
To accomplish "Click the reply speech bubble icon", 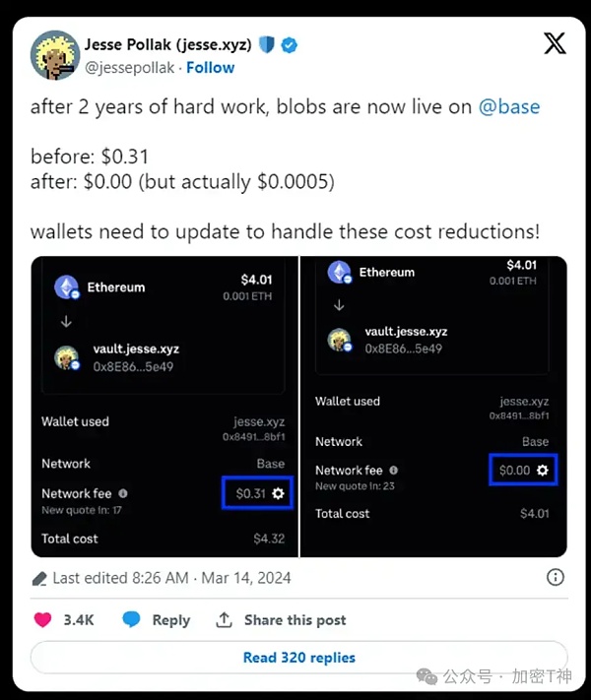I will pyautogui.click(x=131, y=619).
